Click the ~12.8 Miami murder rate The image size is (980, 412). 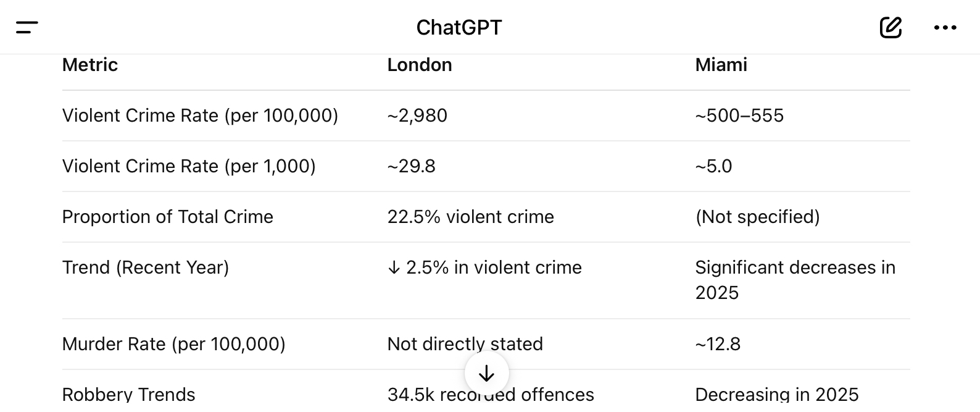[718, 344]
